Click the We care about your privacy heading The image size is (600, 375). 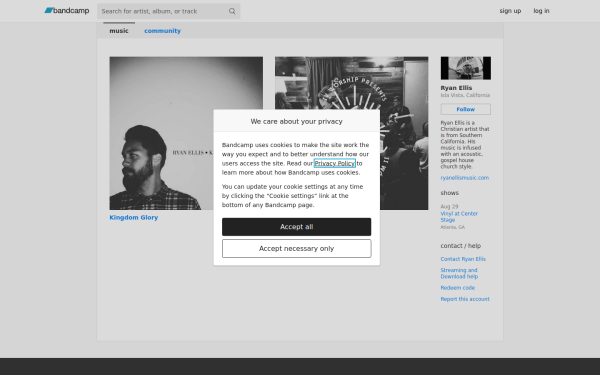click(x=296, y=121)
